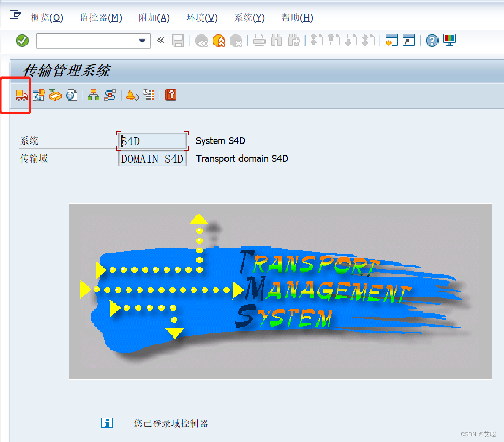The image size is (504, 442).
Task: Click the Find binoculars icon
Action: pos(276,41)
